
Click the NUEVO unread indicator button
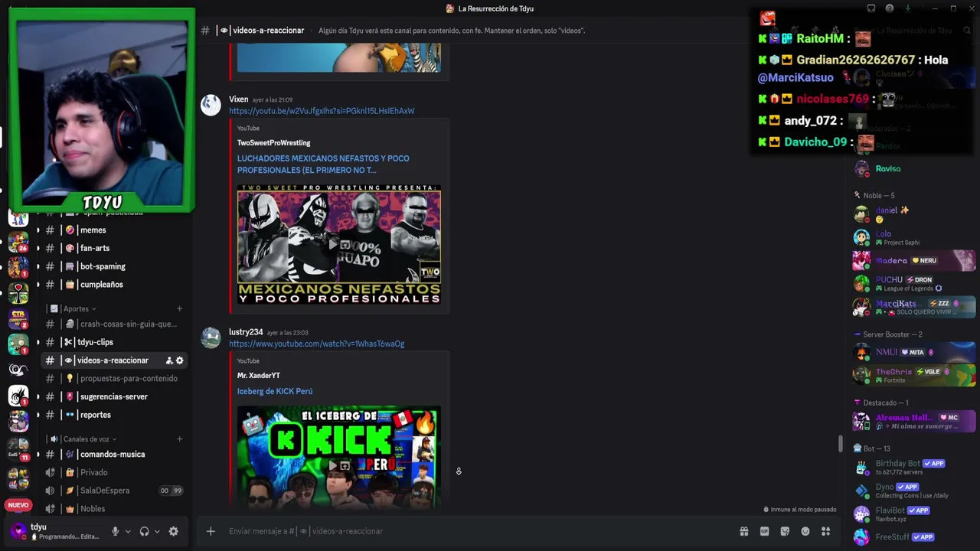click(18, 505)
